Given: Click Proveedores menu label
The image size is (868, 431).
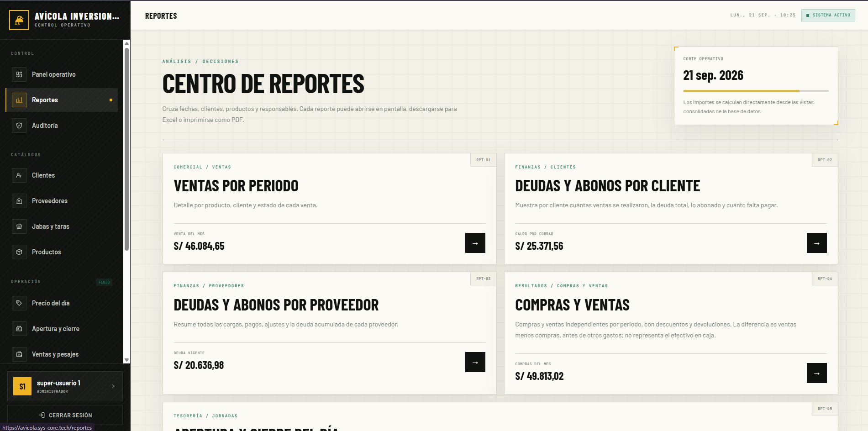Looking at the screenshot, I should 50,201.
